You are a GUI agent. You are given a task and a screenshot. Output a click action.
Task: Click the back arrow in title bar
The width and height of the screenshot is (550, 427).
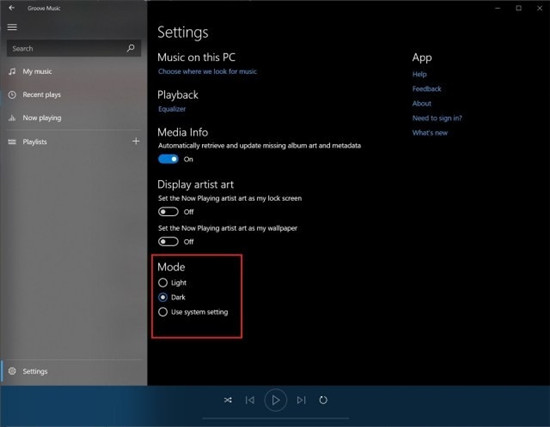(12, 8)
